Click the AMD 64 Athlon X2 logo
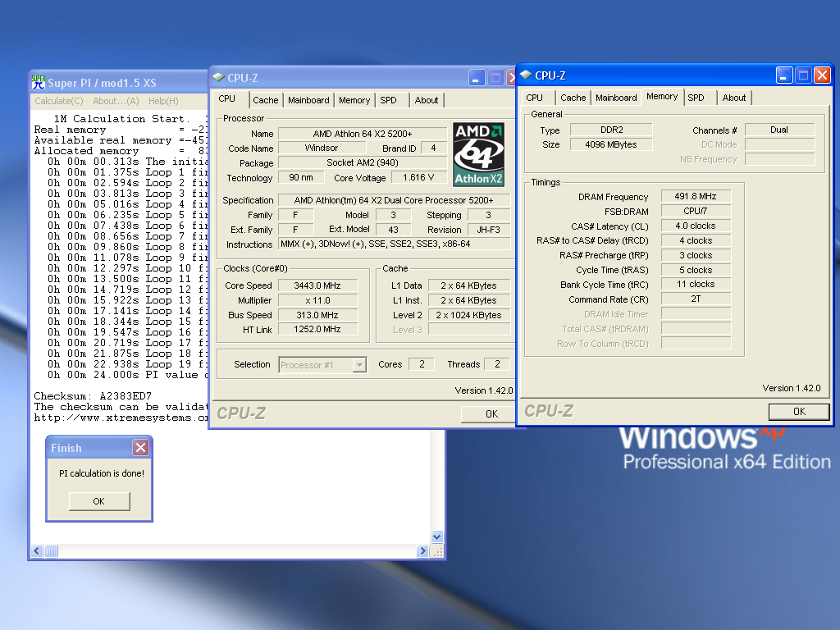Viewport: 840px width, 630px height. [x=478, y=154]
